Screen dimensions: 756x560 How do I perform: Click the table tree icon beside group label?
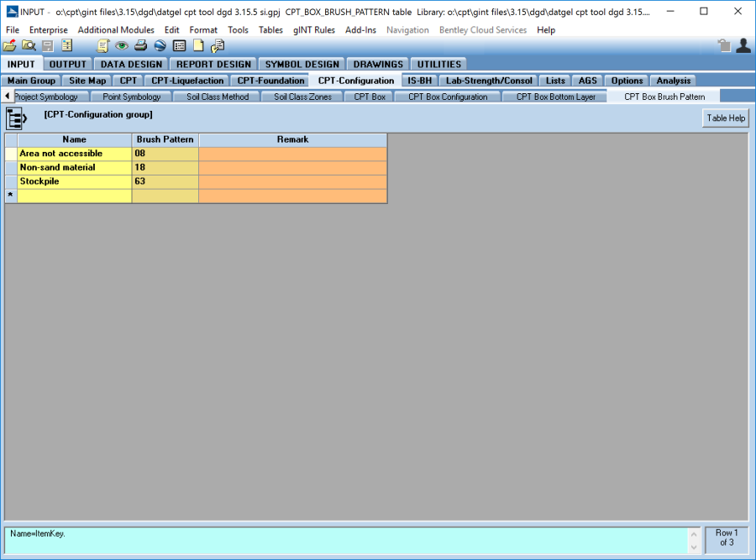[x=18, y=118]
